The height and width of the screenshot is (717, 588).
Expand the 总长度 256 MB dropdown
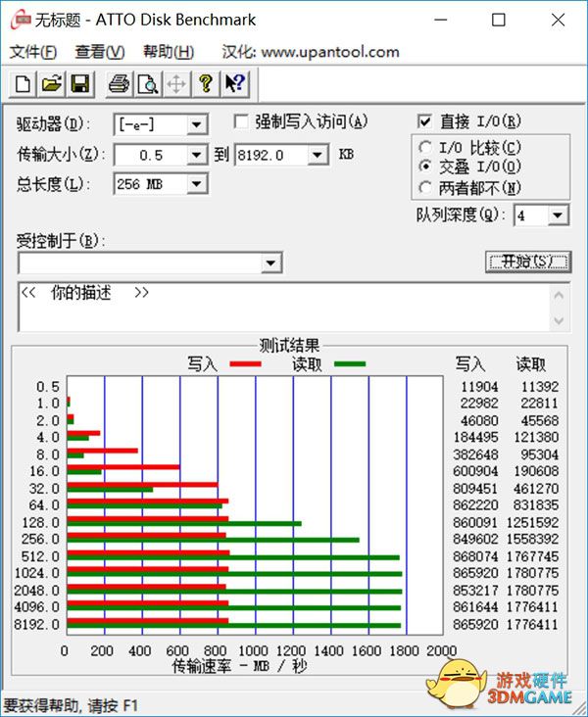tap(197, 184)
